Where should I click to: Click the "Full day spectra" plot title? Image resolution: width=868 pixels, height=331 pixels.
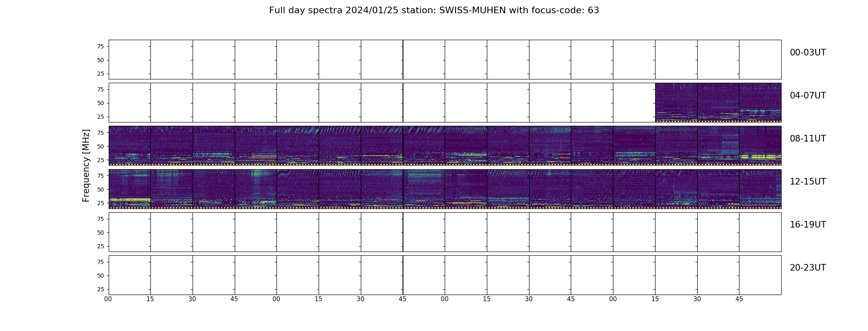pyautogui.click(x=434, y=10)
